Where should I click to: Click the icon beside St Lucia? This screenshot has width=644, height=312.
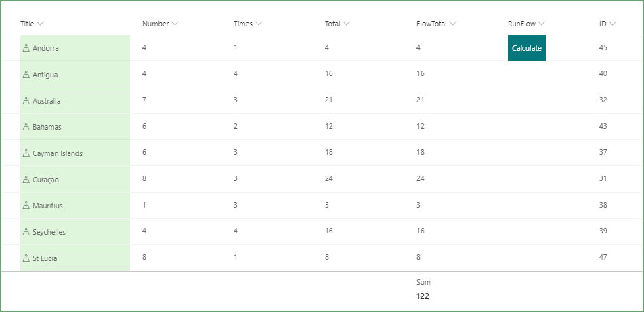26,258
